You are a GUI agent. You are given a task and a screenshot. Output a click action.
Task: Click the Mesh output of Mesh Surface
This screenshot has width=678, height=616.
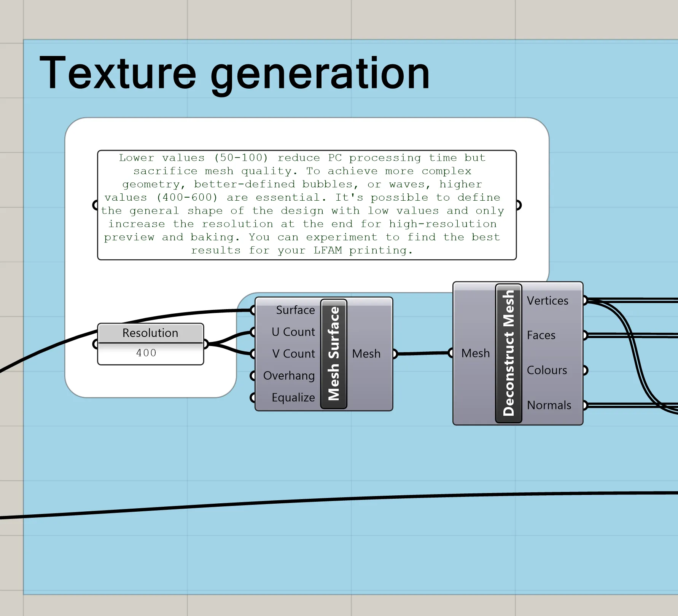coord(366,354)
